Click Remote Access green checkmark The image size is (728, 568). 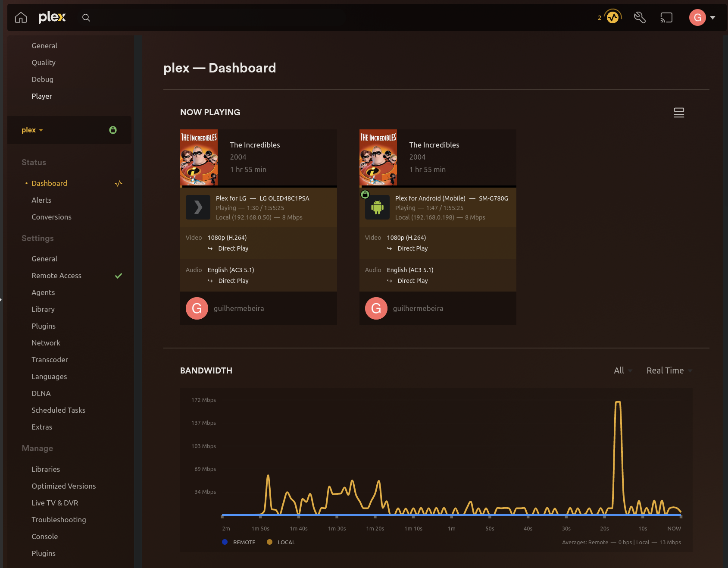click(x=119, y=276)
